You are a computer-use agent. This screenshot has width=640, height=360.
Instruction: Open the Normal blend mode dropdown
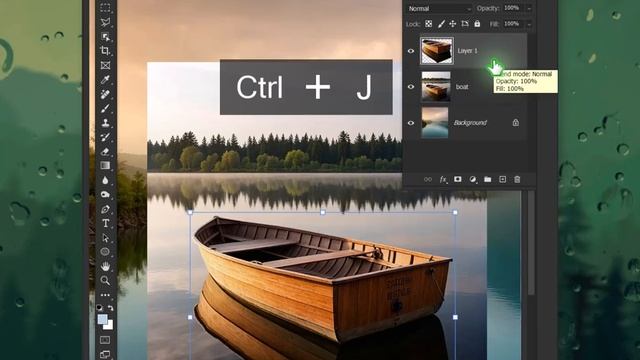click(439, 9)
